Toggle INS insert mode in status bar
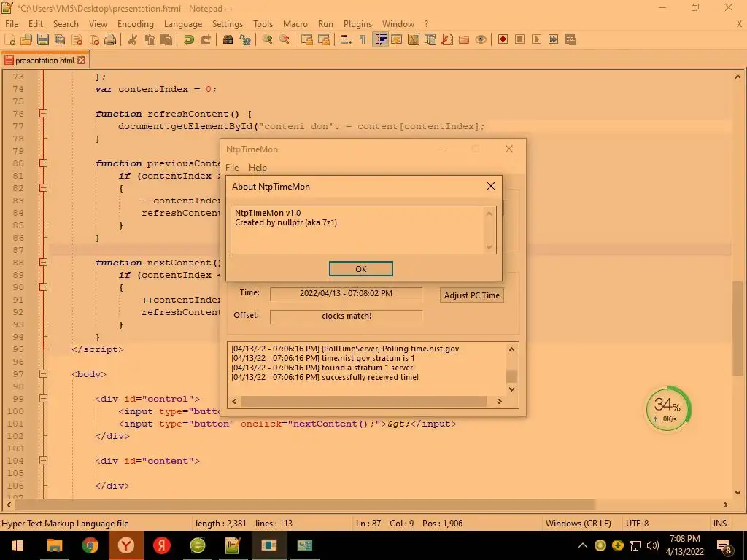Screen dimensions: 747x560 [x=720, y=524]
